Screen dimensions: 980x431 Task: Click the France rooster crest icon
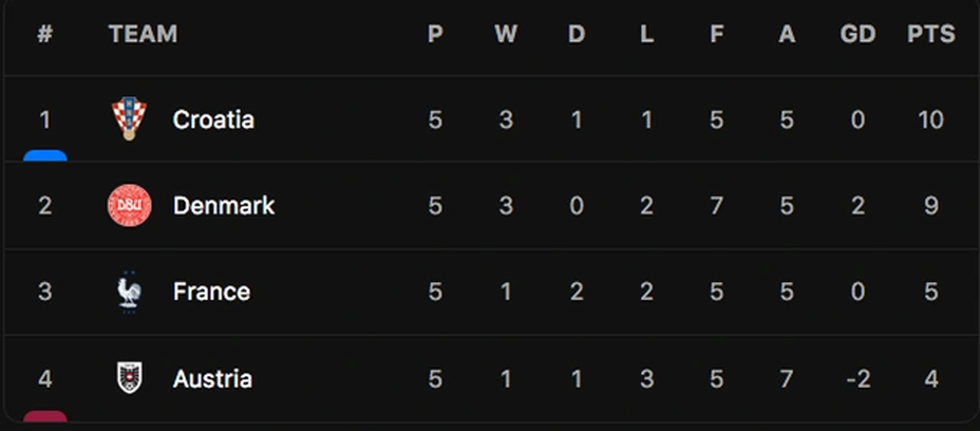coord(129,292)
